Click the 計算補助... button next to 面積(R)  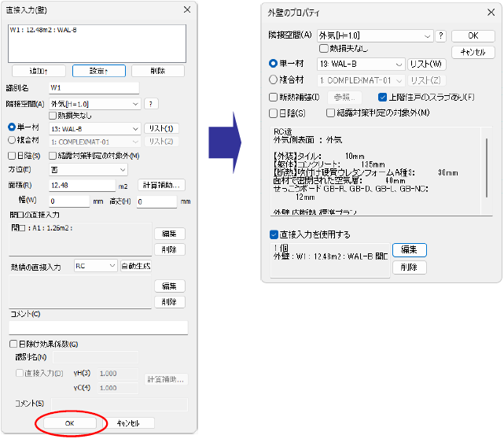(x=161, y=185)
